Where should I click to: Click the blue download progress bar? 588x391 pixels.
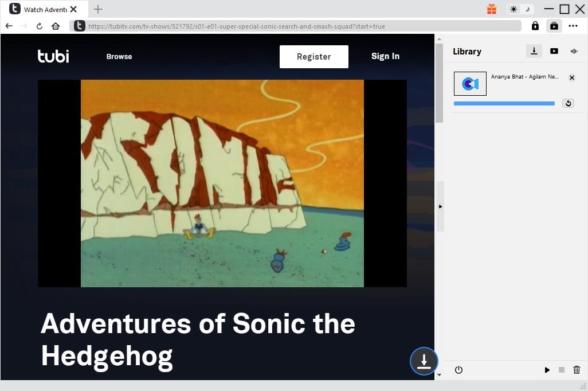click(x=504, y=104)
